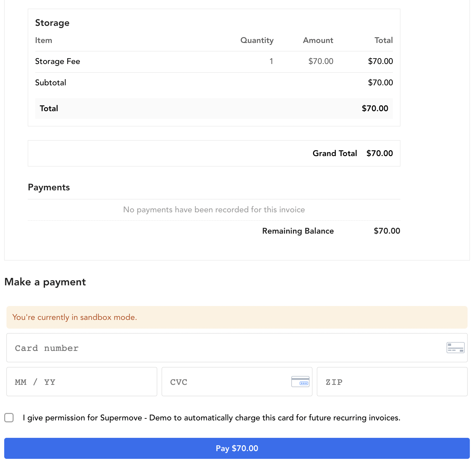Image resolution: width=476 pixels, height=475 pixels.
Task: Click the Subtotal row
Action: 214,83
